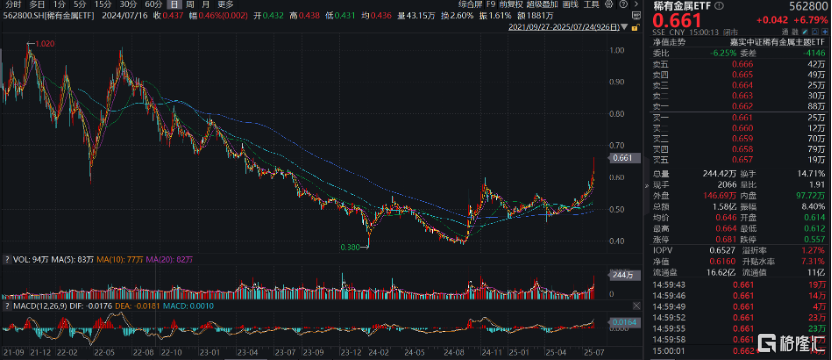Click the info icon beside 稀有金属ETF
This screenshot has height=360, width=832.
point(718,6)
